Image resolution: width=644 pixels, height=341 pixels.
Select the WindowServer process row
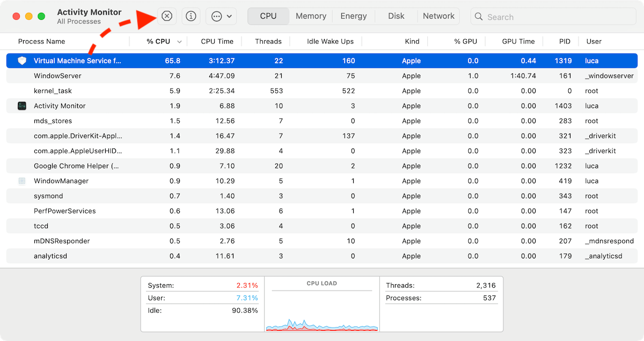57,76
